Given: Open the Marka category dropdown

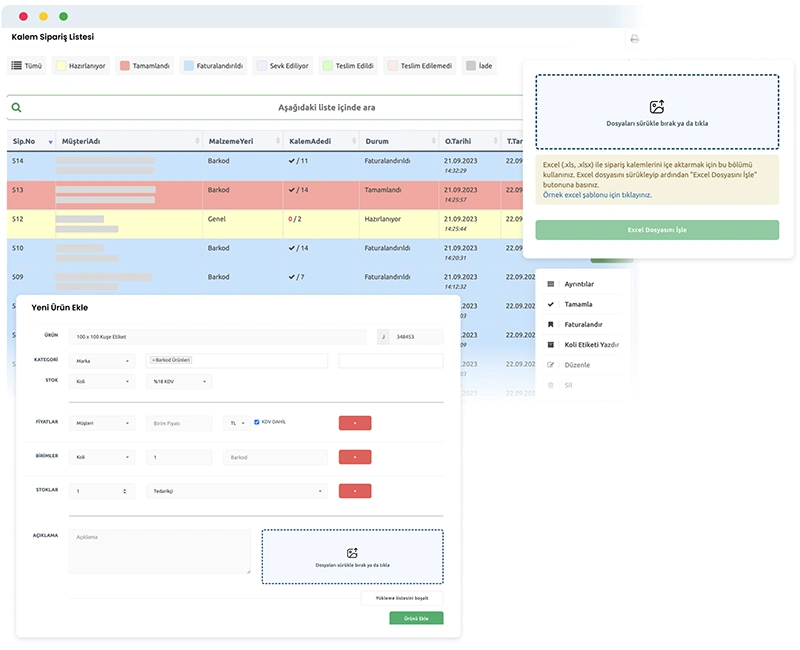Looking at the screenshot, I should tap(102, 361).
